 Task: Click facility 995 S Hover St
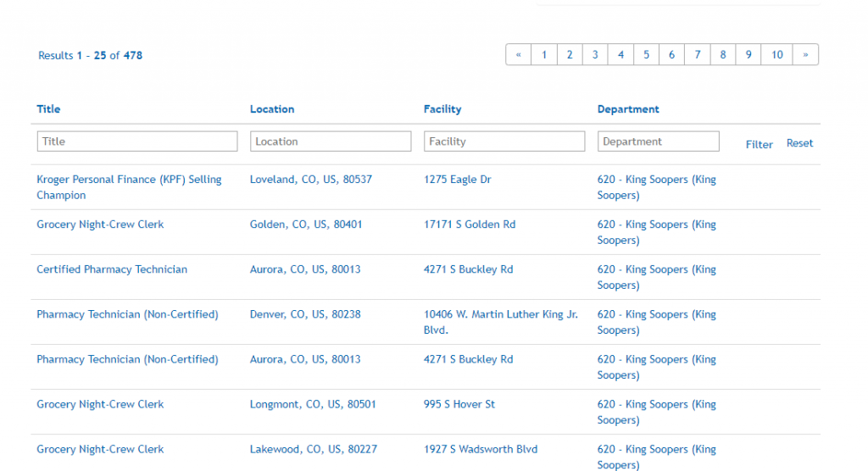click(x=459, y=404)
